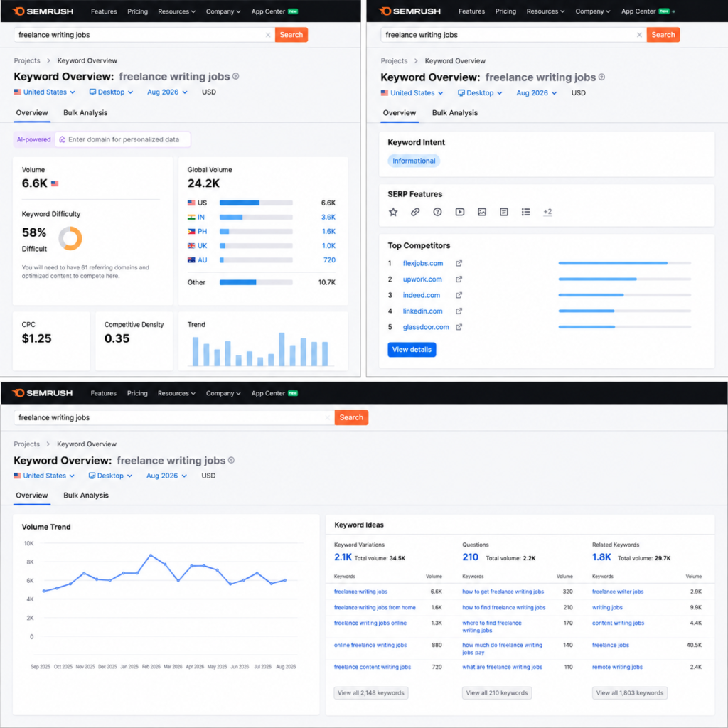
Task: Click the Other global volume bar
Action: click(x=256, y=282)
